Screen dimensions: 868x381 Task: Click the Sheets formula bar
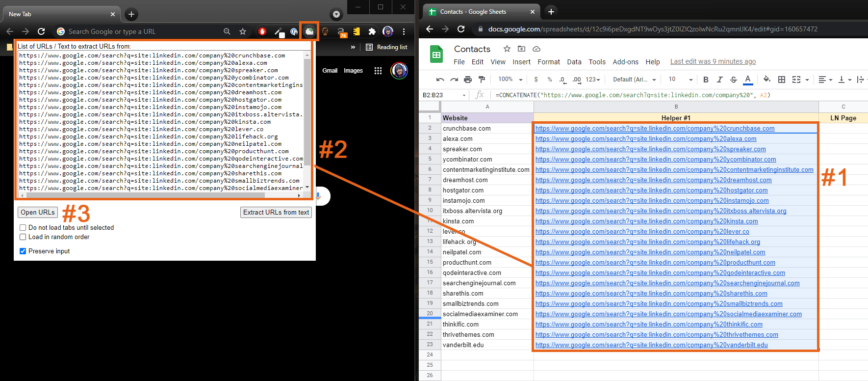click(680, 95)
